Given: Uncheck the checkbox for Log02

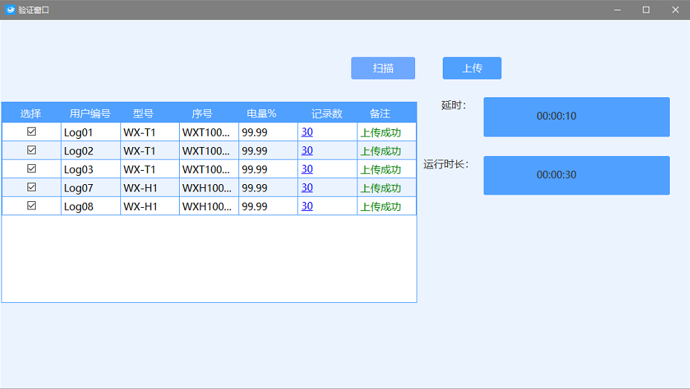Looking at the screenshot, I should pos(31,150).
